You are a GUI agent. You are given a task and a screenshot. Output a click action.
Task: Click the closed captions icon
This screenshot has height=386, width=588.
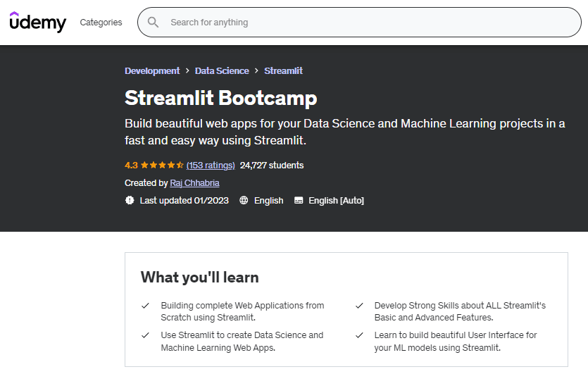coord(299,201)
